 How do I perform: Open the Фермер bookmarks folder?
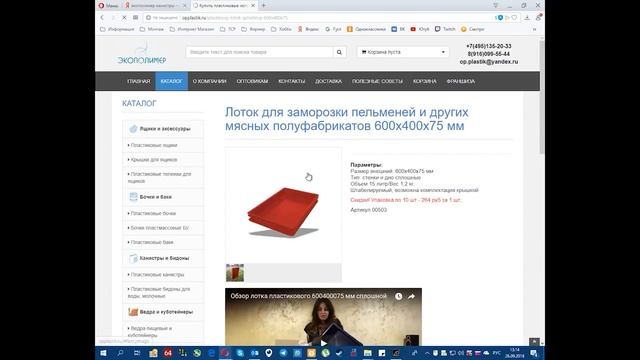click(x=253, y=29)
